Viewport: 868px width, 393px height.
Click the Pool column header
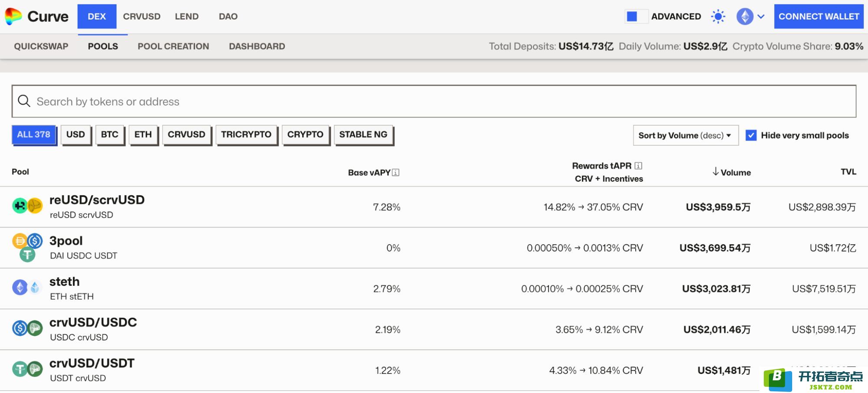20,172
